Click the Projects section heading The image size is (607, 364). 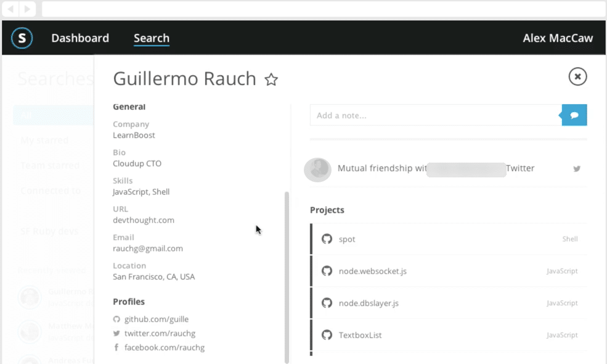coord(327,210)
